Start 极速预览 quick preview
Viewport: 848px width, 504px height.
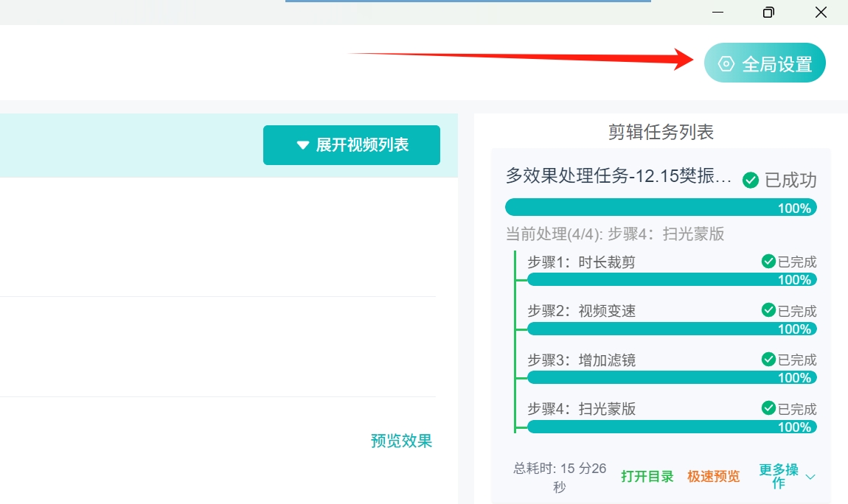tap(713, 476)
